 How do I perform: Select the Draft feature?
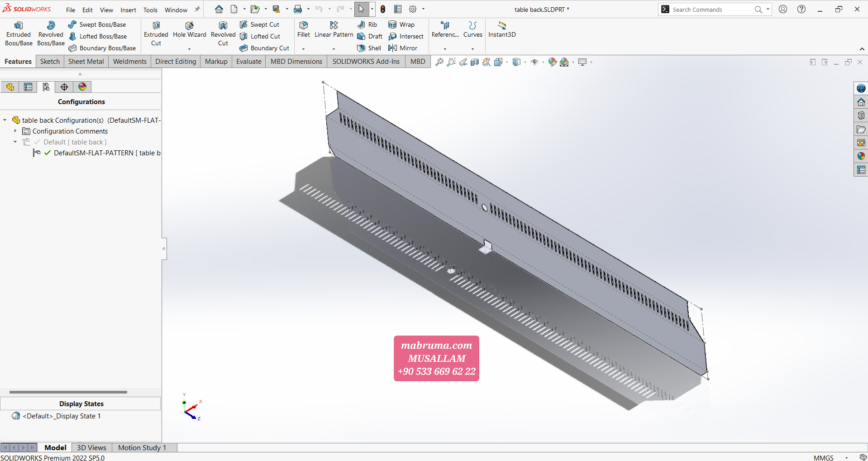[x=370, y=36]
